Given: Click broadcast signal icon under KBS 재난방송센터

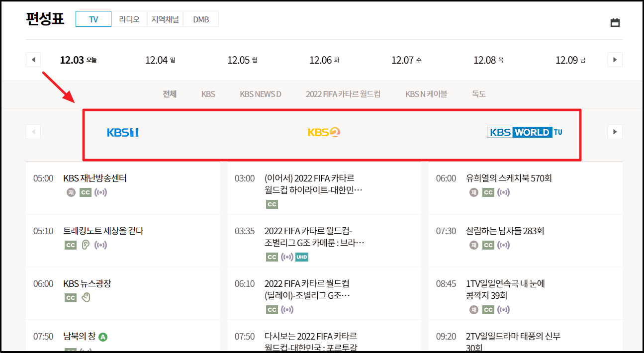Looking at the screenshot, I should click(101, 192).
